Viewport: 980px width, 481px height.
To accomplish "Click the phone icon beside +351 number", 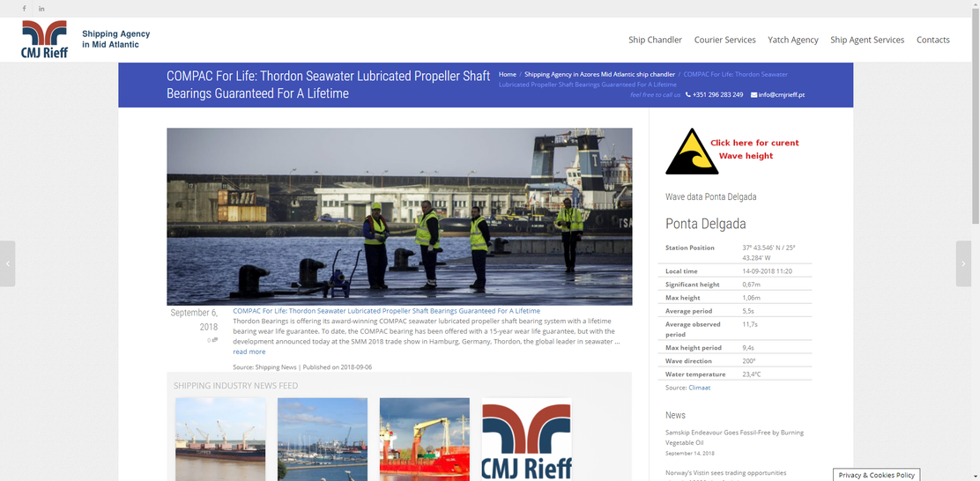I will 688,95.
